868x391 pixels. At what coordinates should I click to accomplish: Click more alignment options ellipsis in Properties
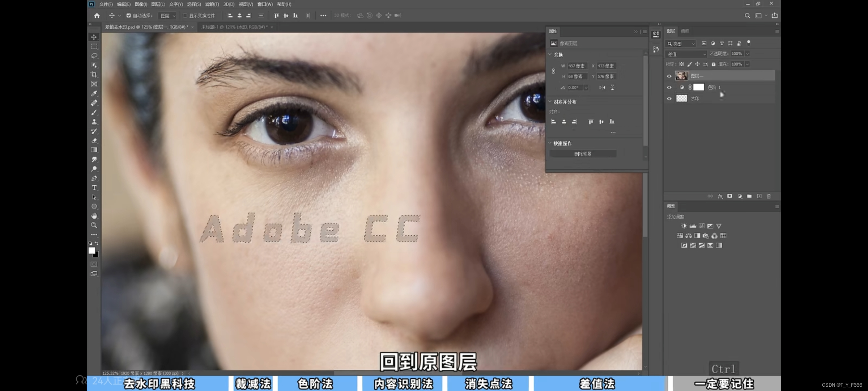(x=613, y=133)
